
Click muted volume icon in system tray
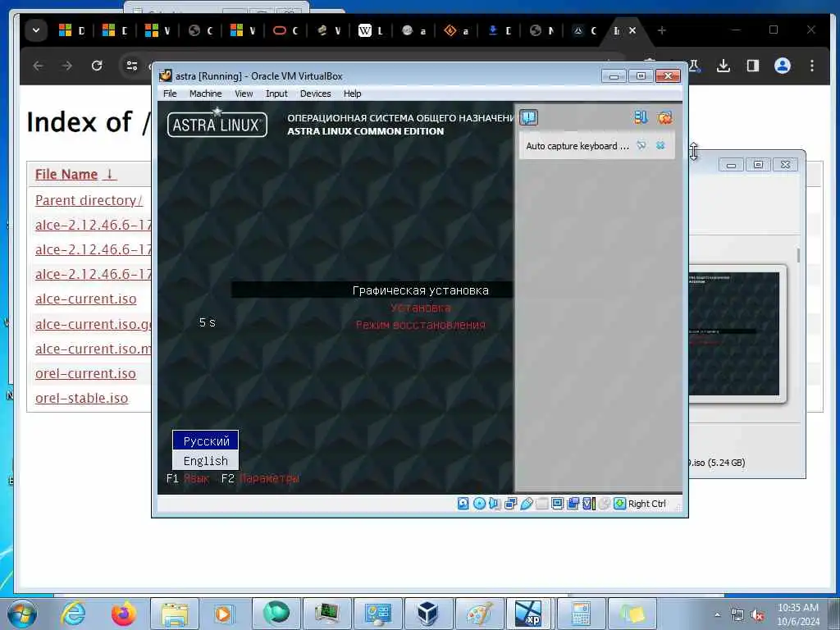click(757, 615)
